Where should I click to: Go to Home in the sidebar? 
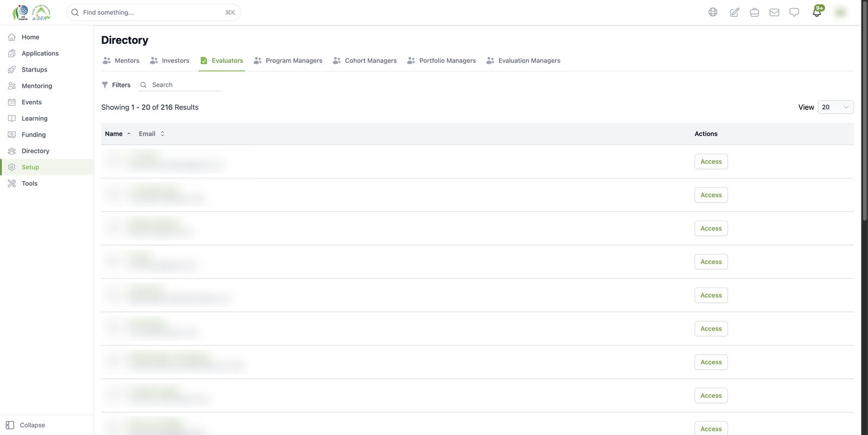tap(47, 37)
